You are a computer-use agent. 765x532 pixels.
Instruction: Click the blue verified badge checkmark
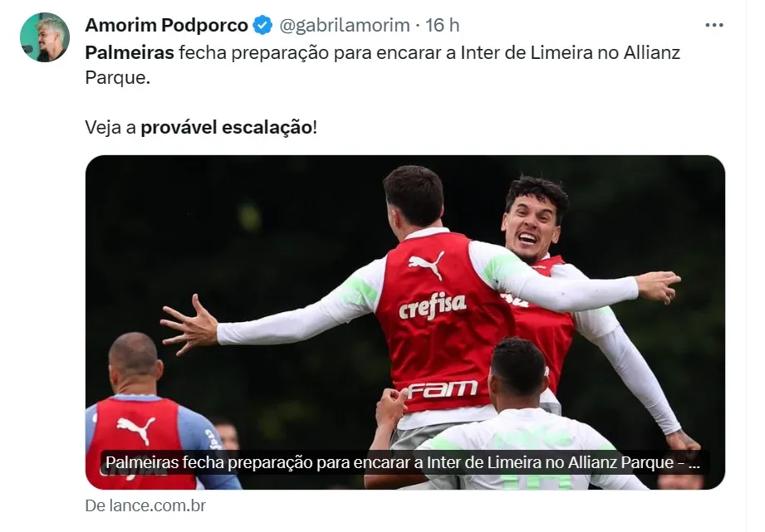263,25
